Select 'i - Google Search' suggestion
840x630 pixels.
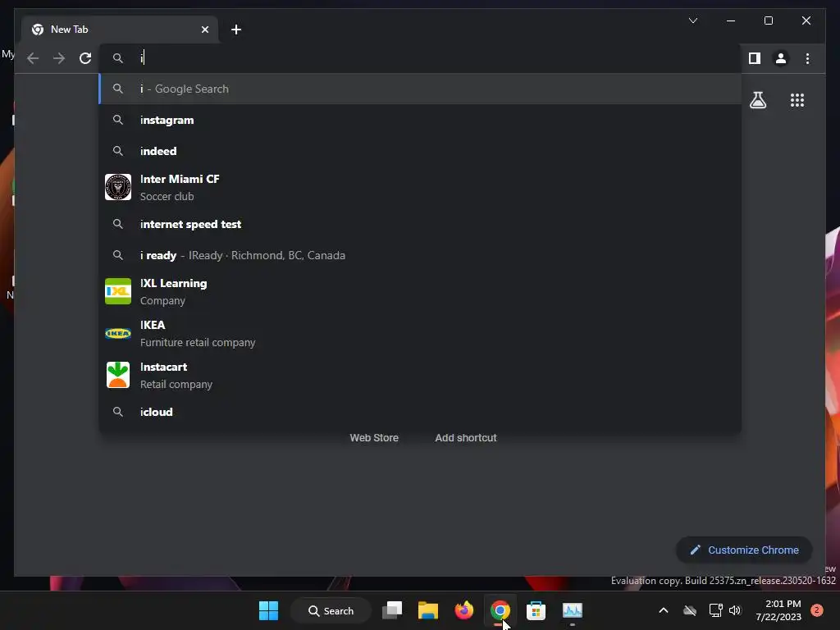click(421, 89)
